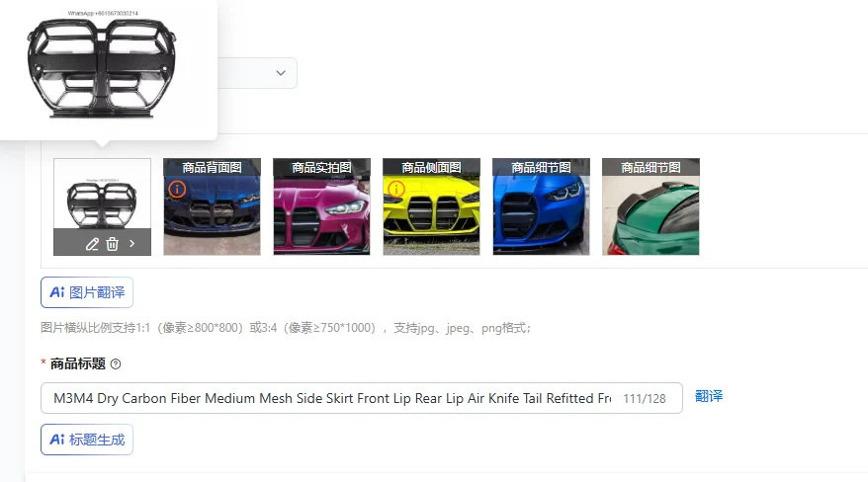Click the AI 标题生成 button
This screenshot has width=868, height=482.
coord(87,440)
